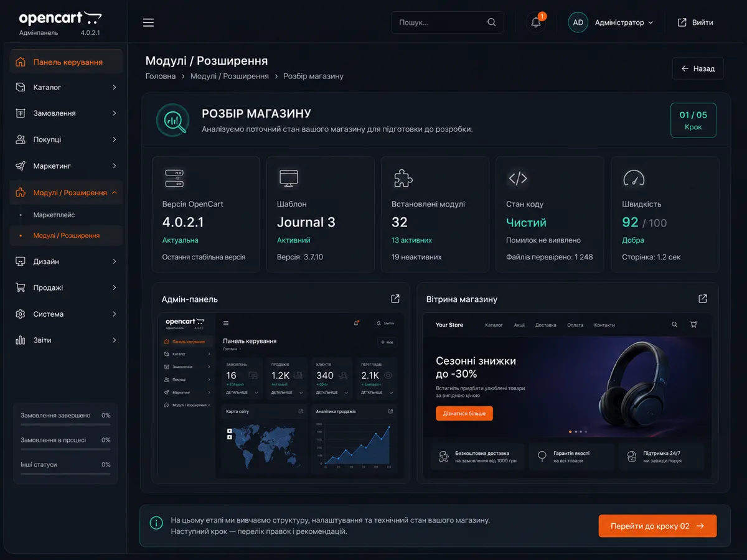Click the Панель керування home icon
This screenshot has height=560, width=747.
[x=21, y=62]
